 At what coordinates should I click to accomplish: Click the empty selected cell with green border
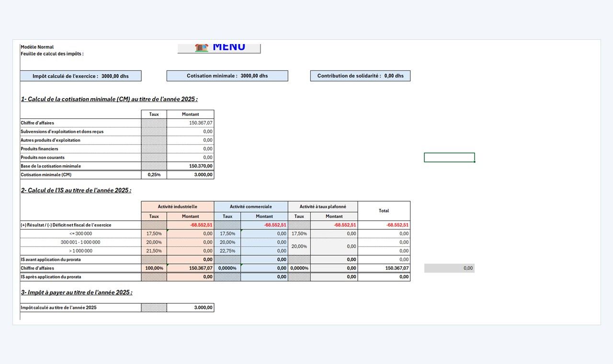449,158
